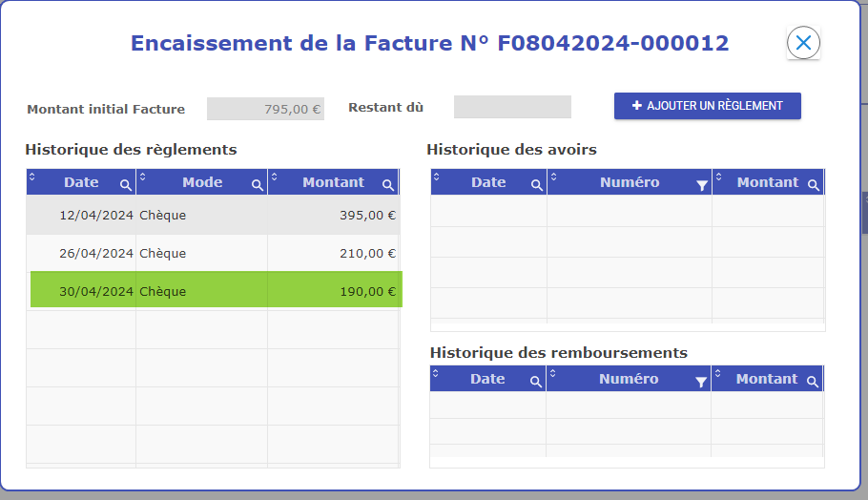This screenshot has width=868, height=500.
Task: Click search icon in remboursements Date column
Action: tap(535, 381)
